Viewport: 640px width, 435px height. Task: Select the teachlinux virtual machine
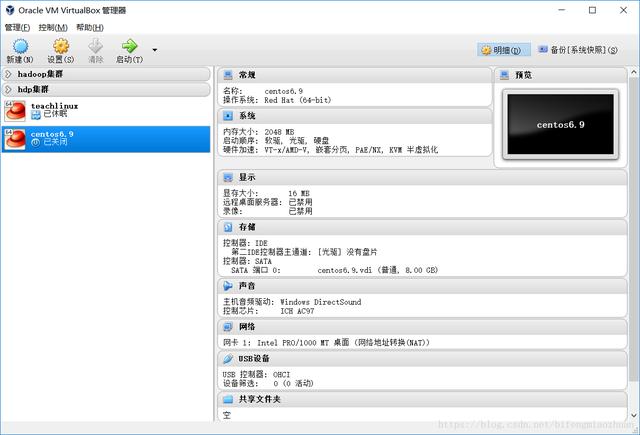106,111
